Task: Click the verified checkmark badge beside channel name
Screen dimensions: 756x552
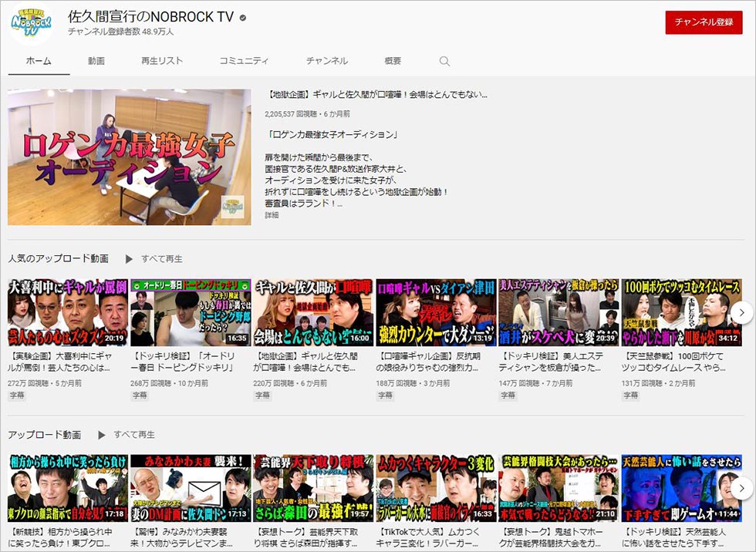Action: [x=243, y=18]
